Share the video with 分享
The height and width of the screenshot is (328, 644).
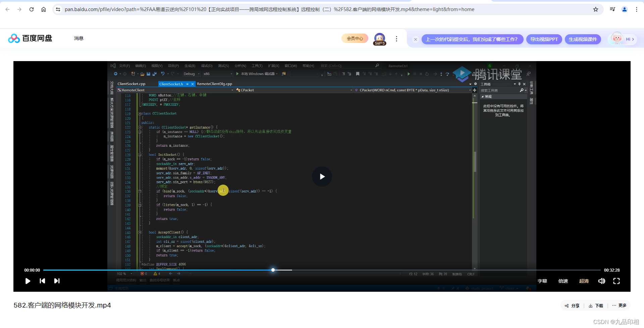[x=572, y=306]
